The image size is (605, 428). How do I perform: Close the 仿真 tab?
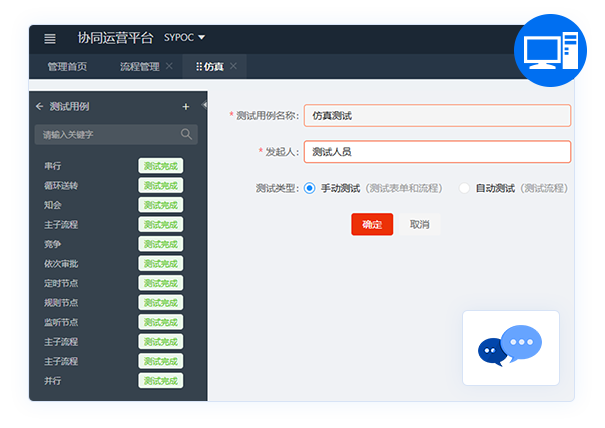pos(233,66)
